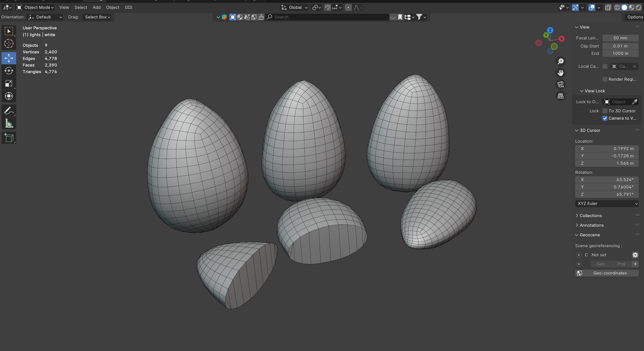
Task: Click the pan view hand icon
Action: coord(561,73)
